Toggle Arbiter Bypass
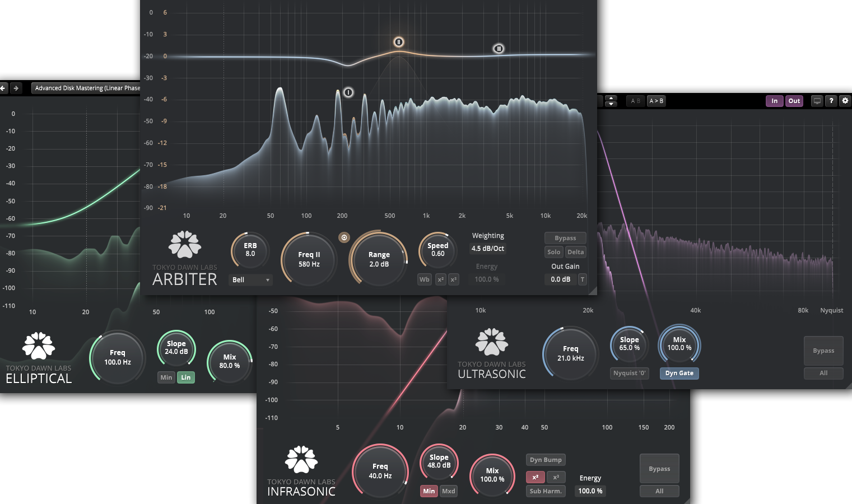852x504 pixels. tap(565, 238)
